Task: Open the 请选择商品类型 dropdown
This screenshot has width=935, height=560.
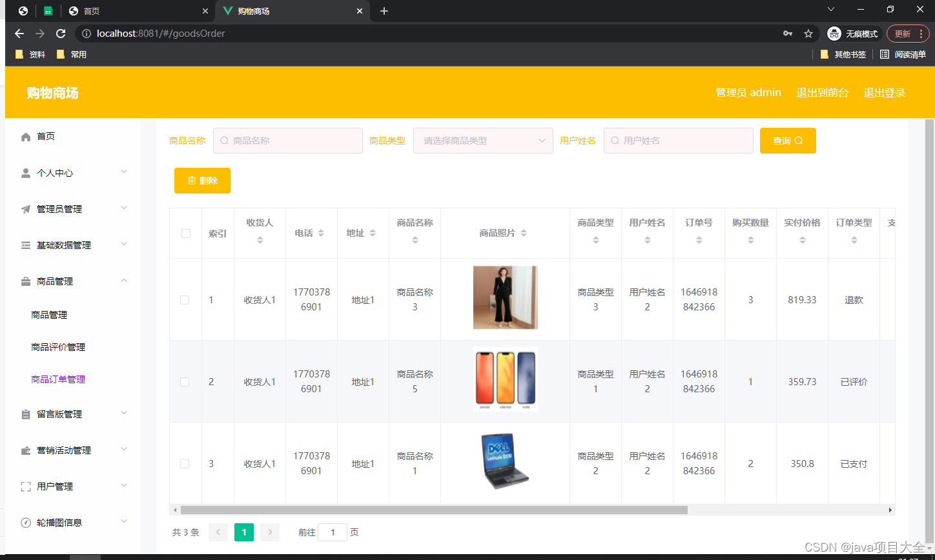Action: coord(483,141)
